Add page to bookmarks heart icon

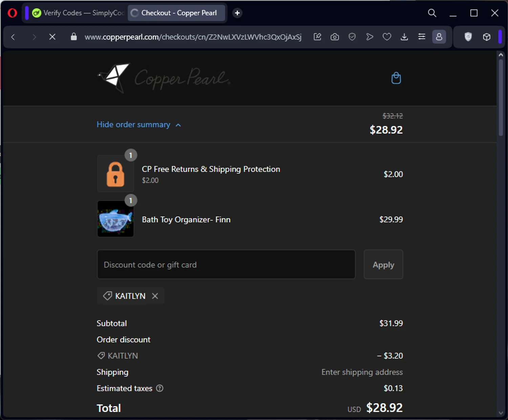tap(387, 37)
